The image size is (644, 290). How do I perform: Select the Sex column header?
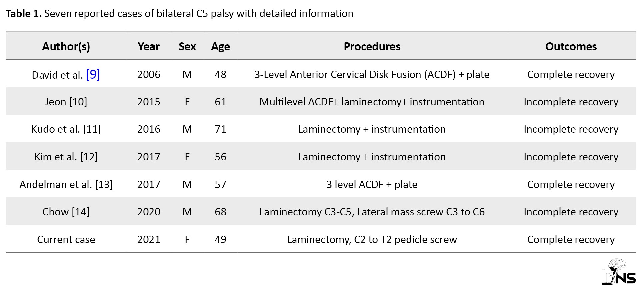[187, 46]
